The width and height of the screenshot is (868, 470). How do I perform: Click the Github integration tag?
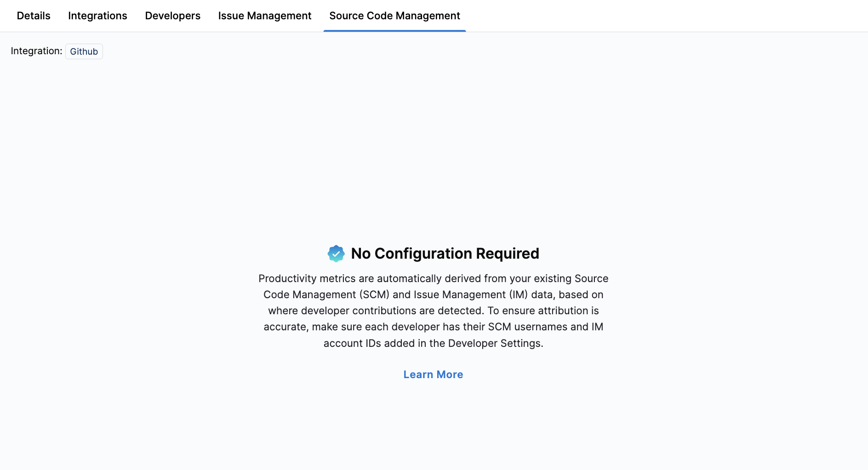pyautogui.click(x=84, y=51)
